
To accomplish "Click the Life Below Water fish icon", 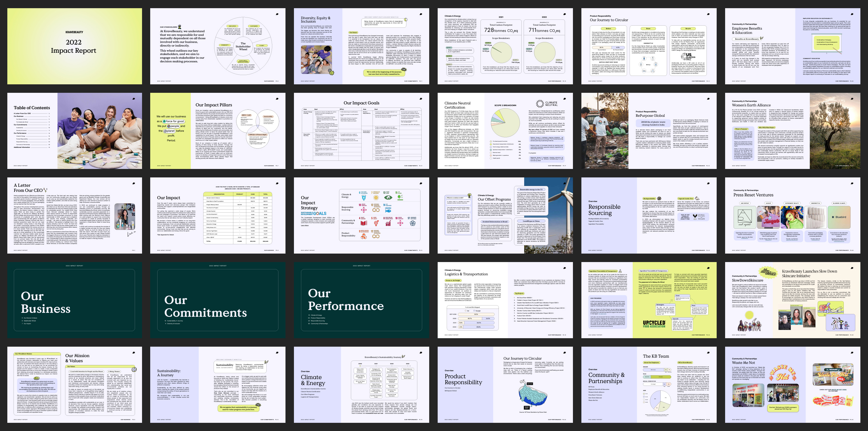I will pyautogui.click(x=388, y=211).
